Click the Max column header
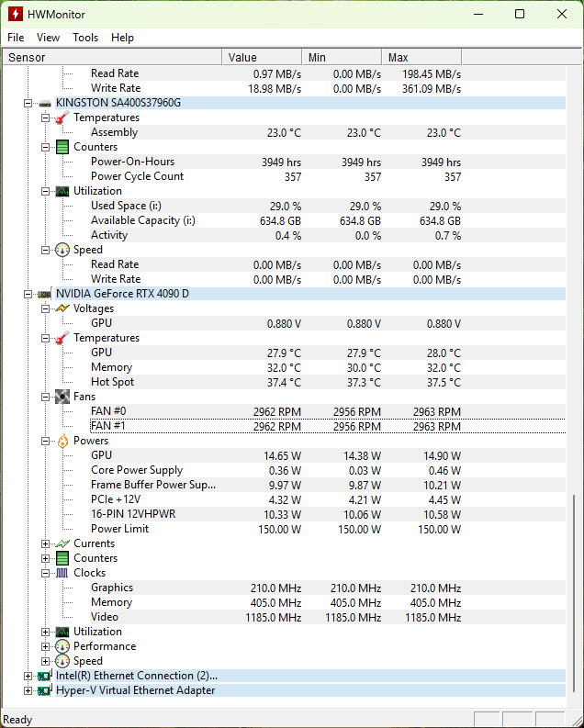This screenshot has width=584, height=728. click(421, 57)
